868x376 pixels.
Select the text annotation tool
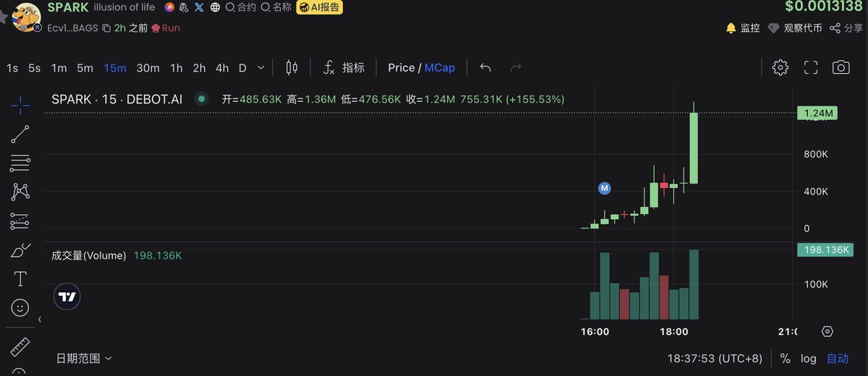20,279
